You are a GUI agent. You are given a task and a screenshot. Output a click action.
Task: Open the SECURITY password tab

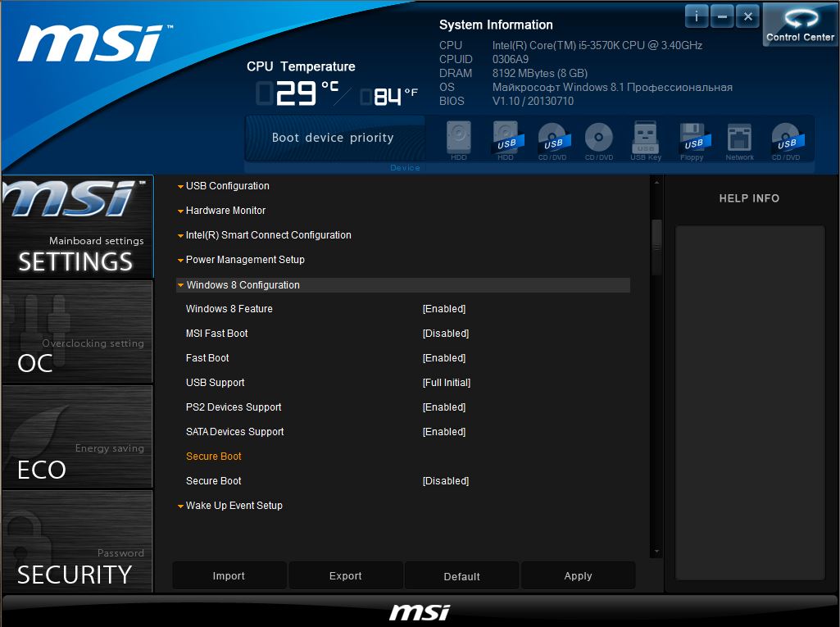[x=77, y=542]
